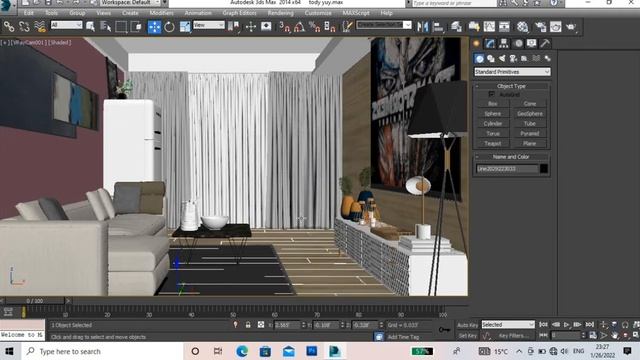Image resolution: width=640 pixels, height=360 pixels.
Task: Open Microsoft Edge from taskbar
Action: coord(242,351)
